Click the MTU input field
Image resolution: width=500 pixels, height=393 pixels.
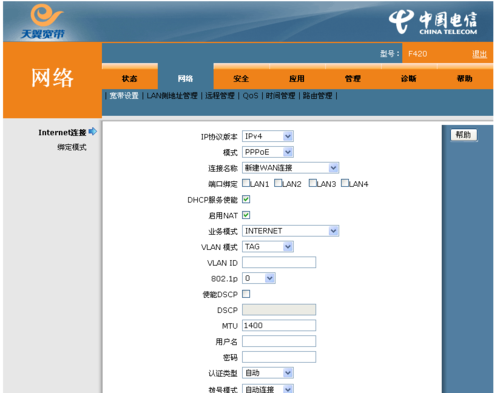pos(279,325)
